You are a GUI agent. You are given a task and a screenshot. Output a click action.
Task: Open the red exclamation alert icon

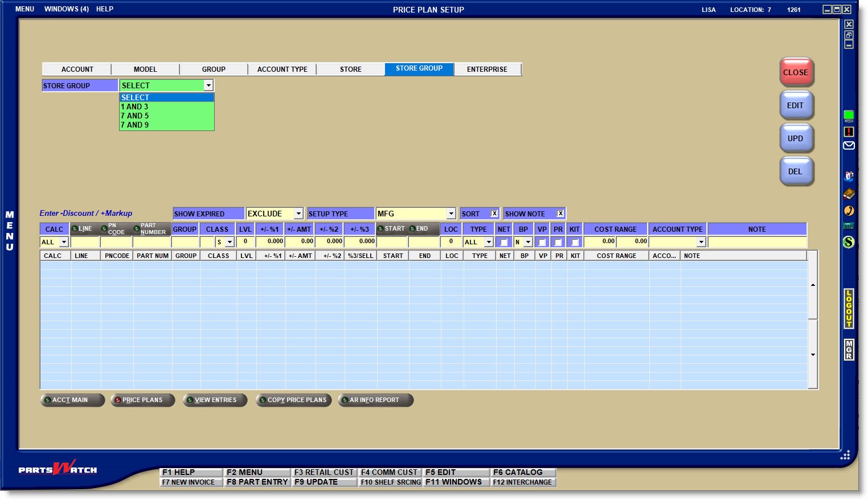tap(849, 132)
